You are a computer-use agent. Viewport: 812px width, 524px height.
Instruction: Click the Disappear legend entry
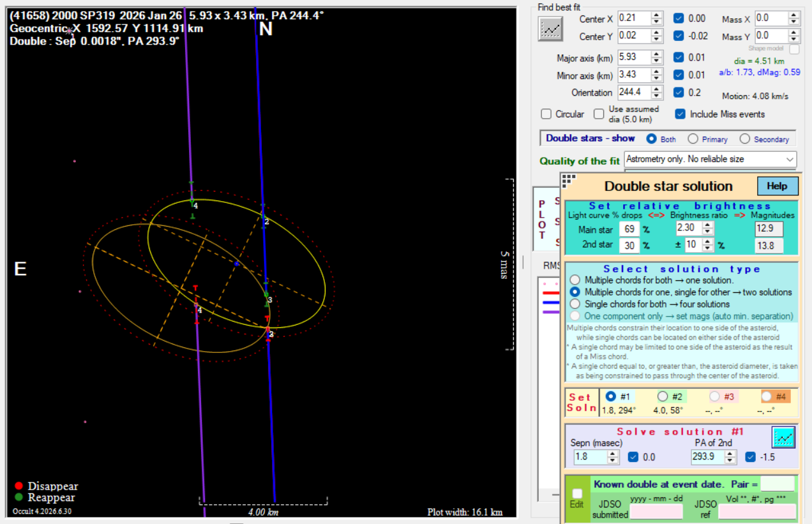pyautogui.click(x=47, y=486)
